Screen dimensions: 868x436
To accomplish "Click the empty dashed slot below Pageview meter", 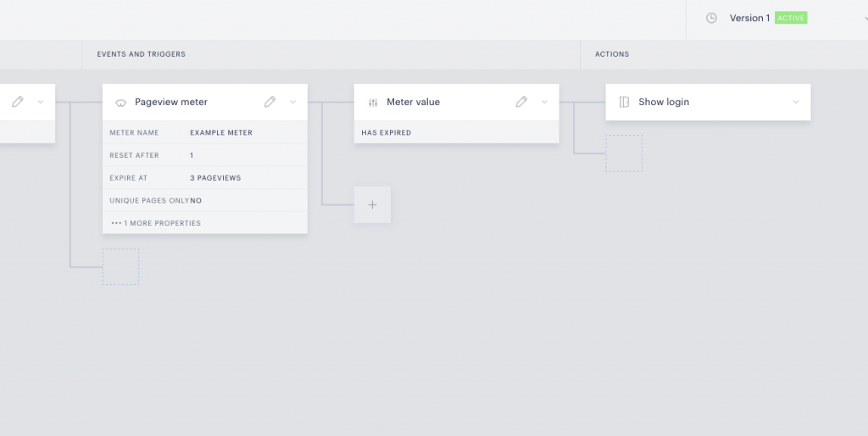I will tap(120, 266).
